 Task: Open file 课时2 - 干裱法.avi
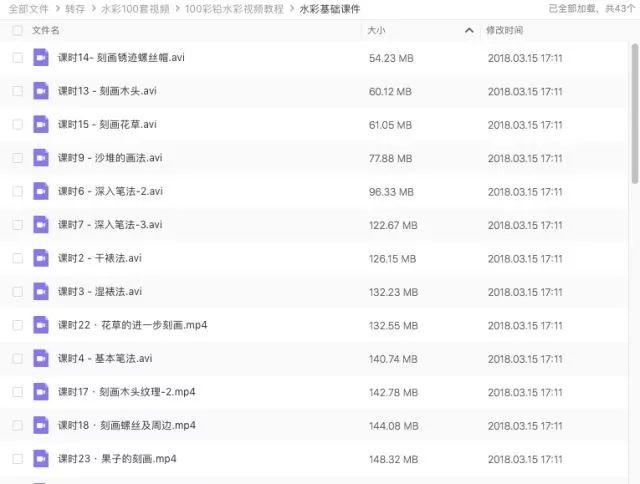(100, 258)
